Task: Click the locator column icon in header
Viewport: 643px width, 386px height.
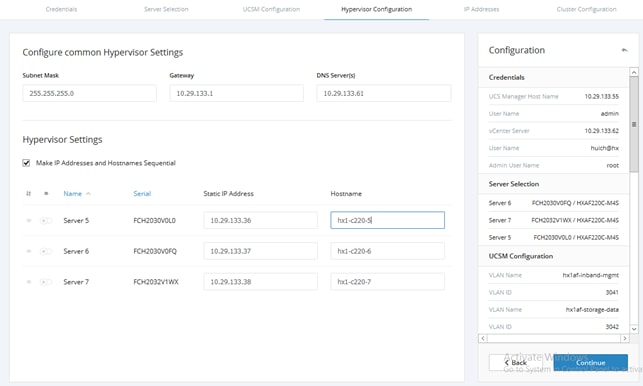Action: click(46, 194)
